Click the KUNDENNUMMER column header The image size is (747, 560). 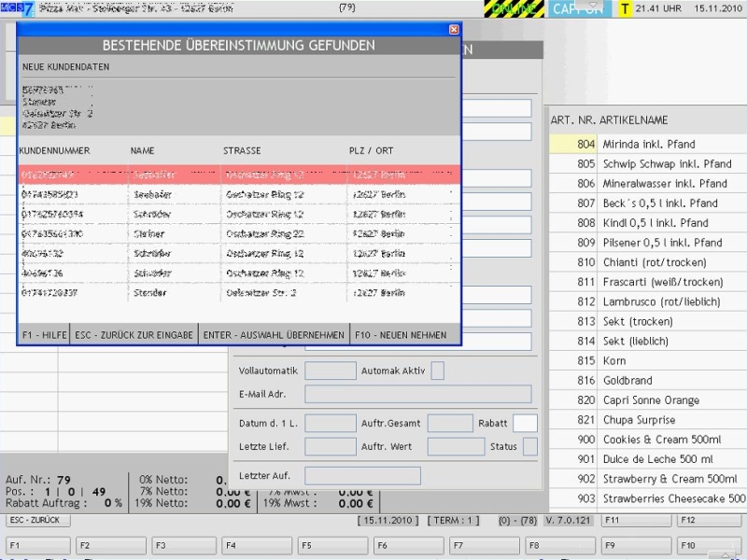point(54,150)
